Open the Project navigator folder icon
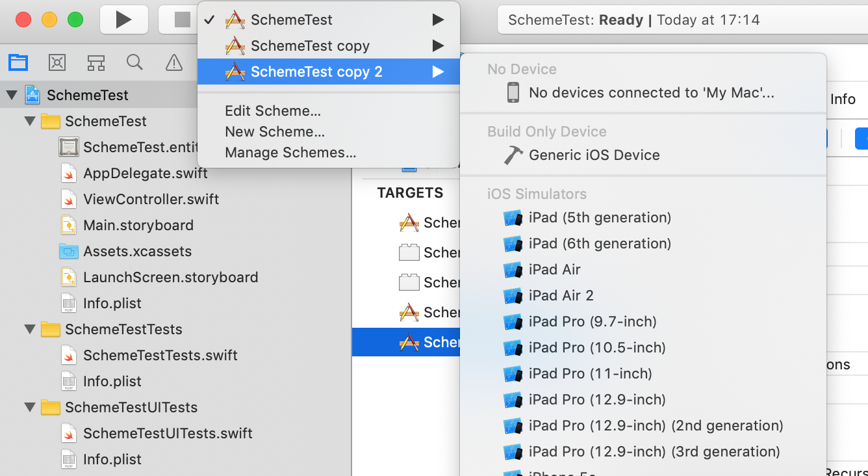The width and height of the screenshot is (868, 476). coord(18,62)
